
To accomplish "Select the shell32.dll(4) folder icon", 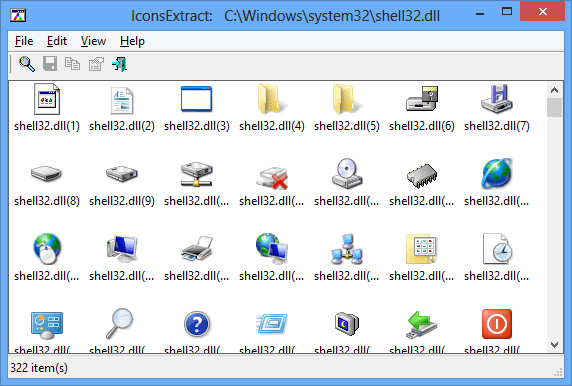I will pos(272,99).
